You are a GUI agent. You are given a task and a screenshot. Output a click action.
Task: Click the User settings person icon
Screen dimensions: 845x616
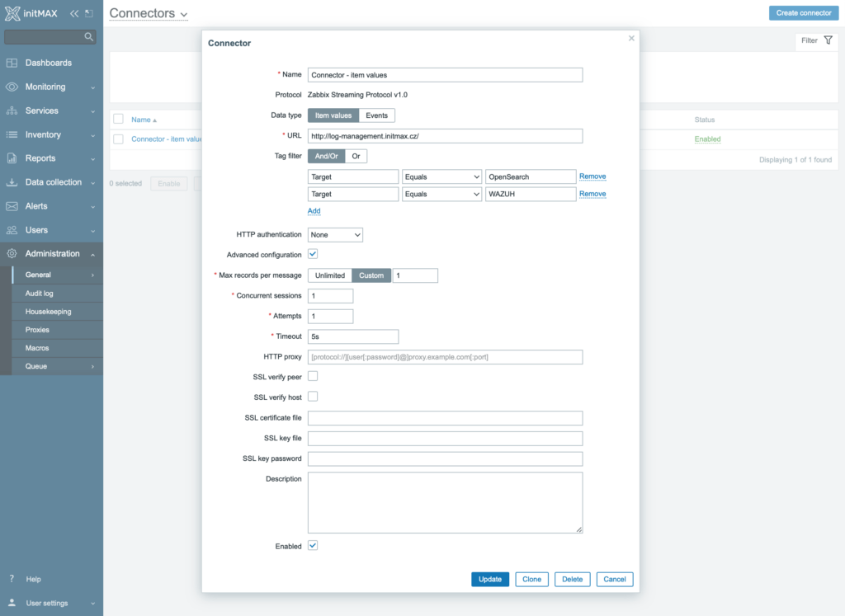(12, 603)
